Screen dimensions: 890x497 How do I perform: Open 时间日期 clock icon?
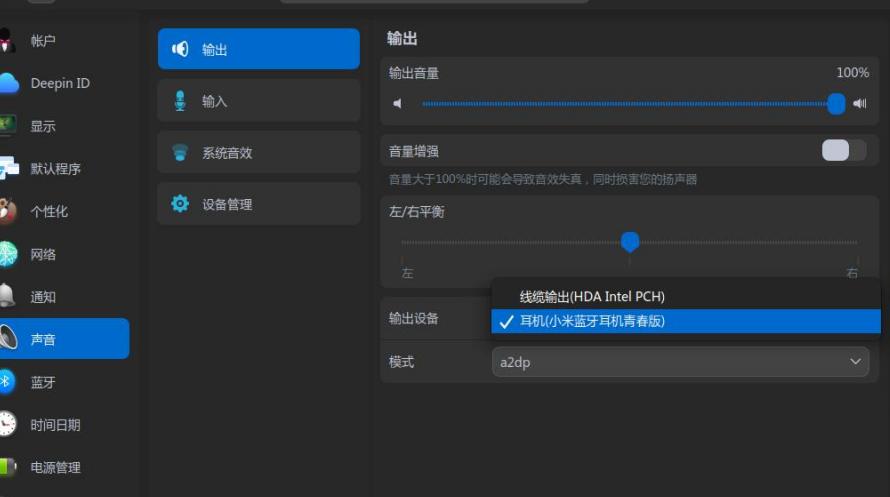(8, 424)
